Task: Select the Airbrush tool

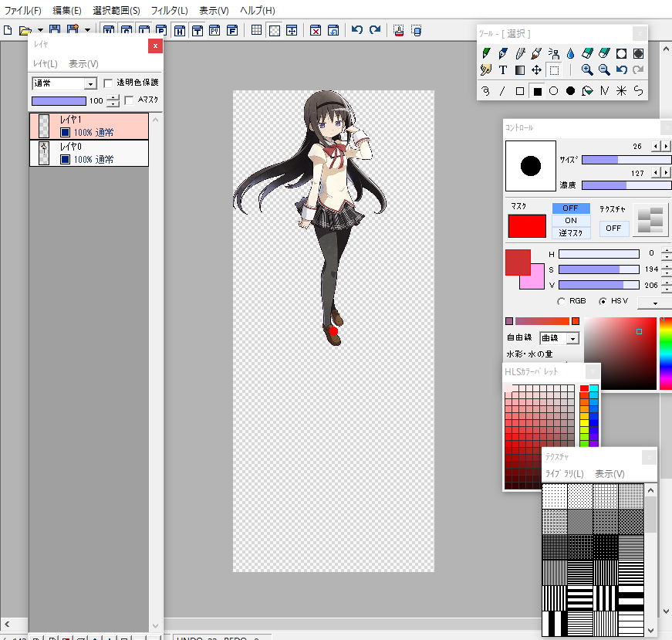Action: click(x=555, y=52)
